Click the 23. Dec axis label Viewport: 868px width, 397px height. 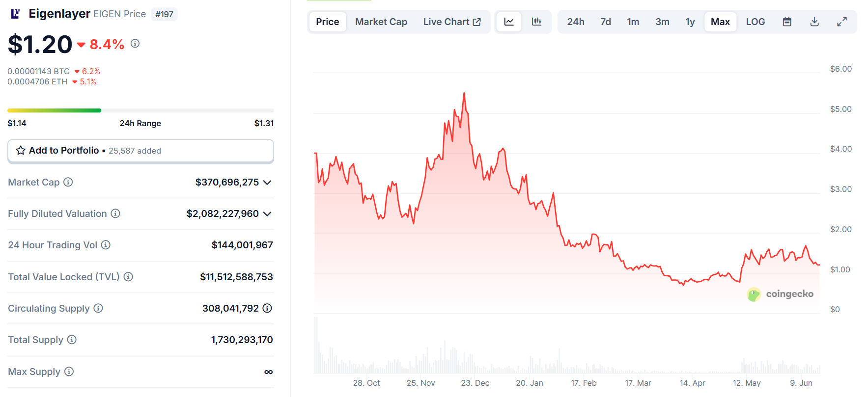pyautogui.click(x=475, y=383)
